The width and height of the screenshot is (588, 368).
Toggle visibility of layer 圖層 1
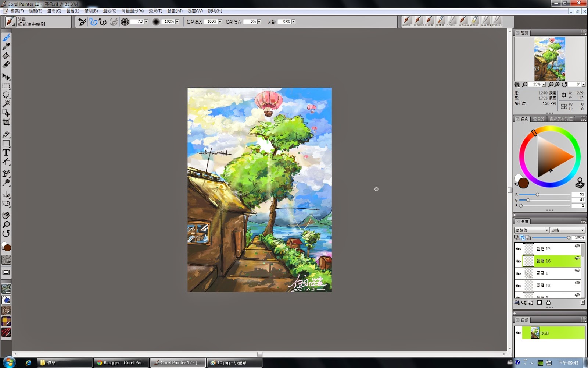518,273
